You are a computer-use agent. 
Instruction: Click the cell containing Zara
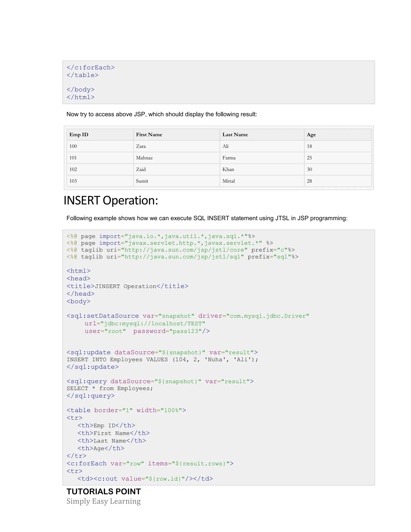pos(141,146)
